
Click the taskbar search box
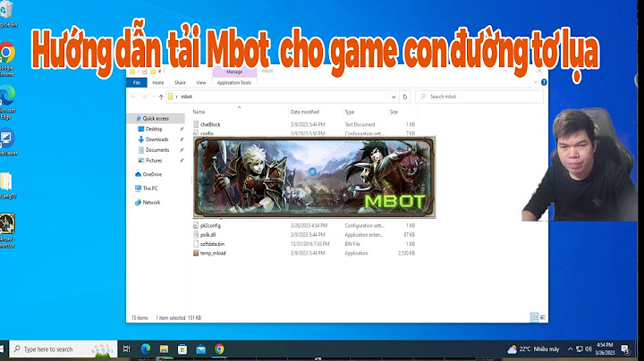(x=64, y=349)
